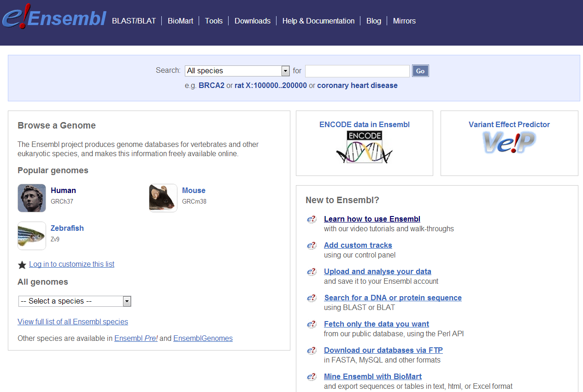Image resolution: width=583 pixels, height=392 pixels.
Task: Select the Human genome thumbnail
Action: tap(32, 198)
